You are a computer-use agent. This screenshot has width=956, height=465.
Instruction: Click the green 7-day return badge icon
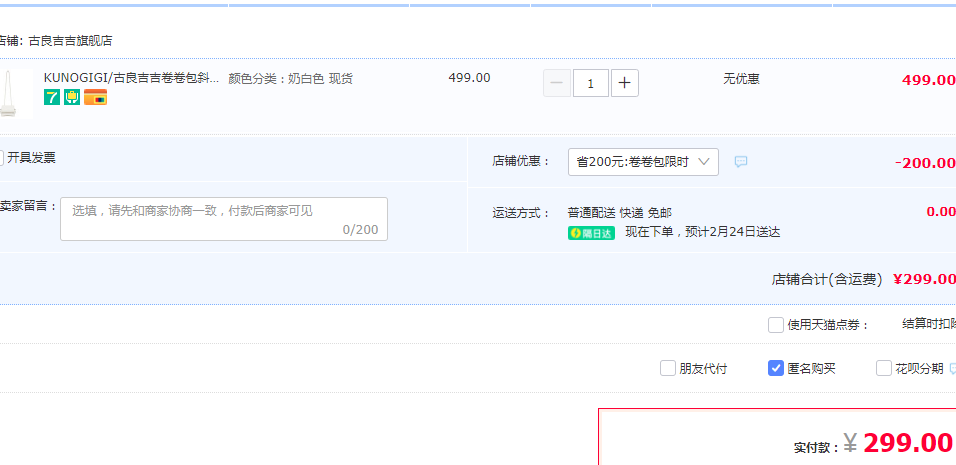click(x=52, y=97)
